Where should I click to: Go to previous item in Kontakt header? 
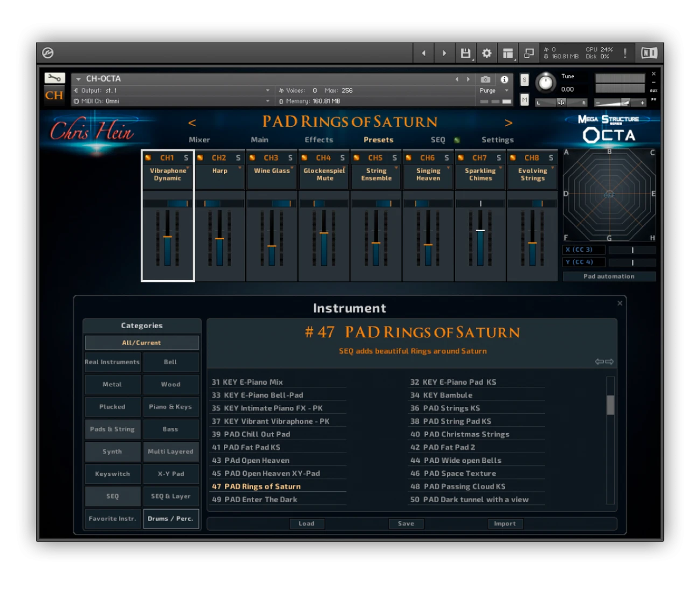coord(424,53)
